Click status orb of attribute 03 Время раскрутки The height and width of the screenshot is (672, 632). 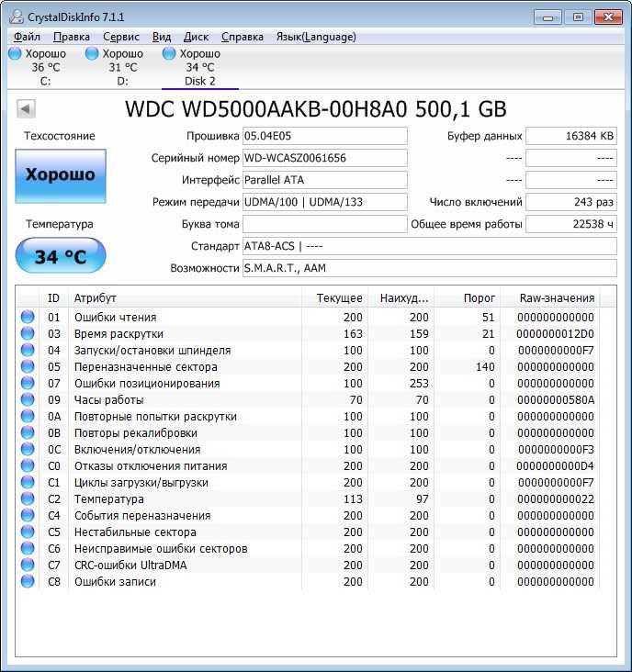[x=28, y=333]
